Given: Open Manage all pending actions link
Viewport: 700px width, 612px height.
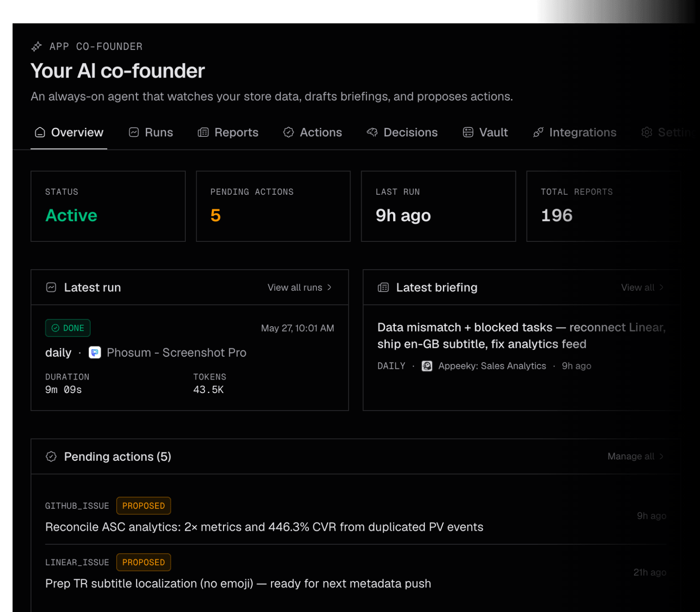Looking at the screenshot, I should click(x=635, y=457).
